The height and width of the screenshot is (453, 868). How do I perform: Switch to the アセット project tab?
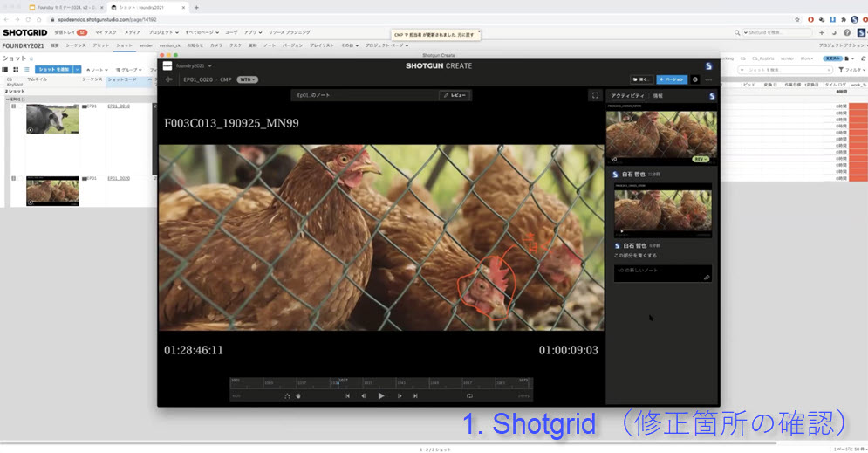pyautogui.click(x=100, y=45)
